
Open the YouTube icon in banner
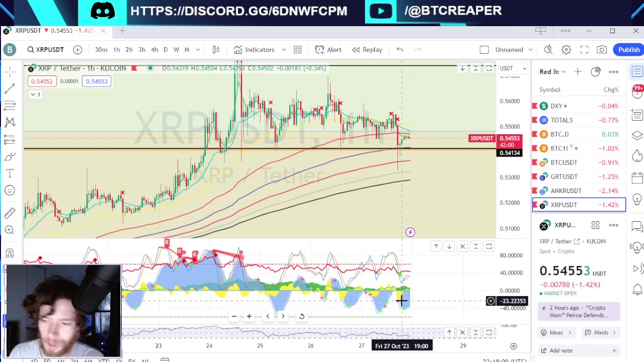click(381, 11)
